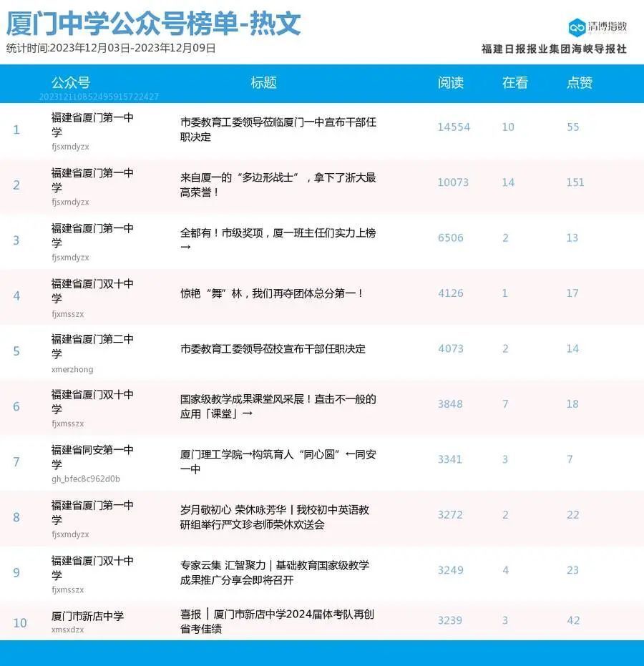This screenshot has width=644, height=666.
Task: Click the read count 14554 for rank 1
Action: (x=452, y=127)
